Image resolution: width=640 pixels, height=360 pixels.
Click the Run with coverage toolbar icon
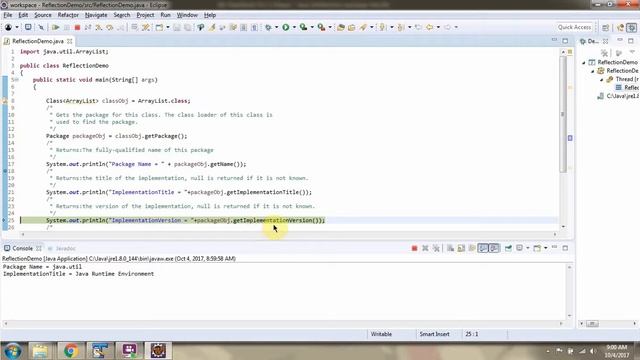click(x=303, y=27)
